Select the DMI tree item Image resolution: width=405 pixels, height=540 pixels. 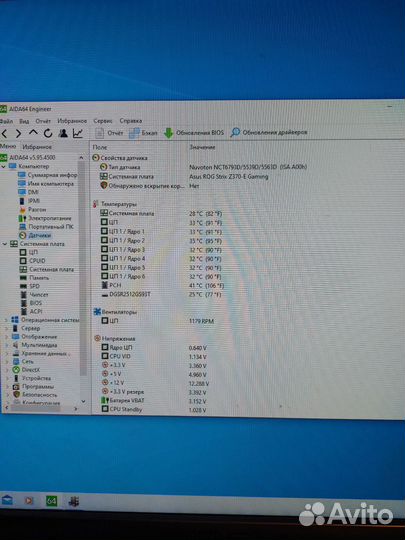[28, 192]
